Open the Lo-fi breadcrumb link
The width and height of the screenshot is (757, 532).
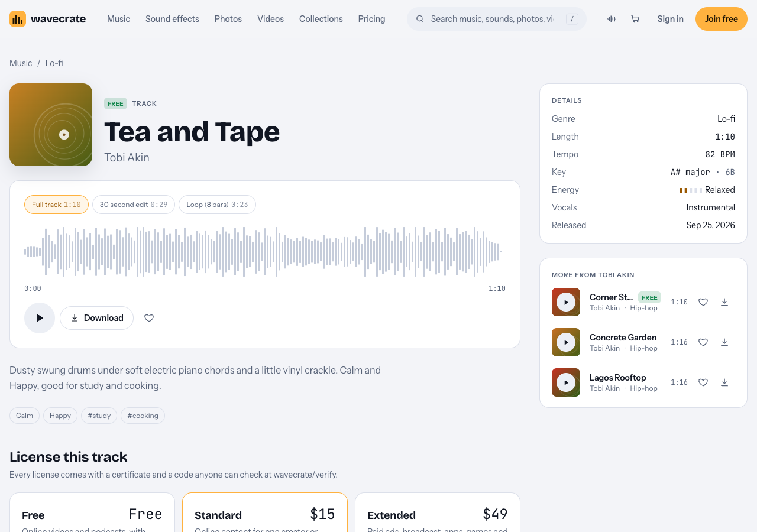point(54,63)
